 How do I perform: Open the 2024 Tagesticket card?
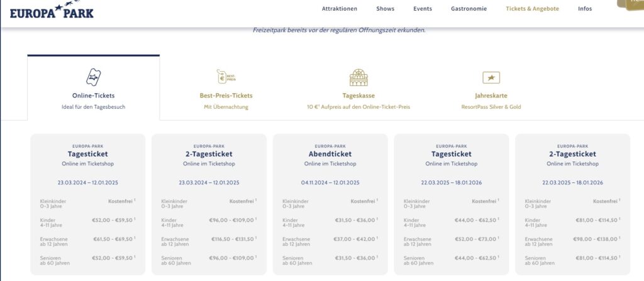[x=87, y=154]
